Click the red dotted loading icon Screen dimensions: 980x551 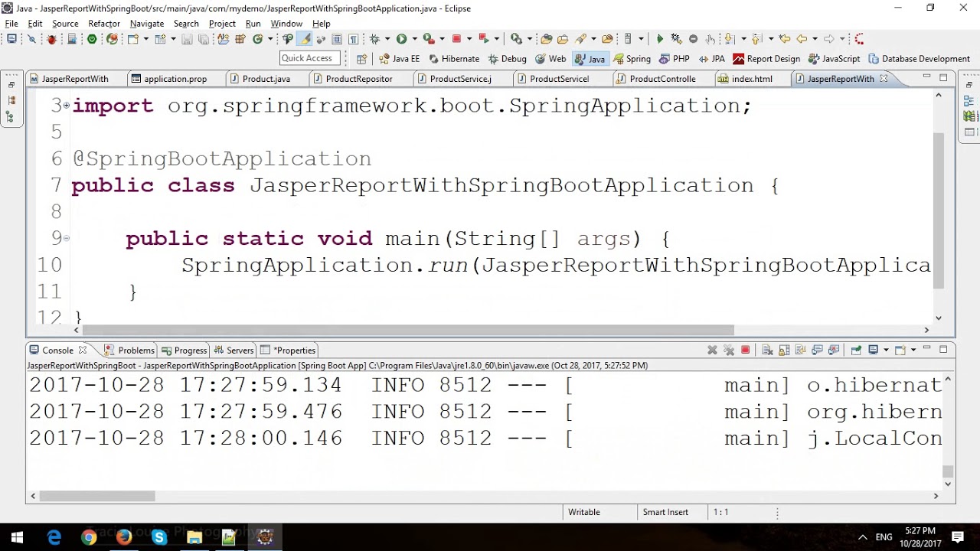click(859, 38)
